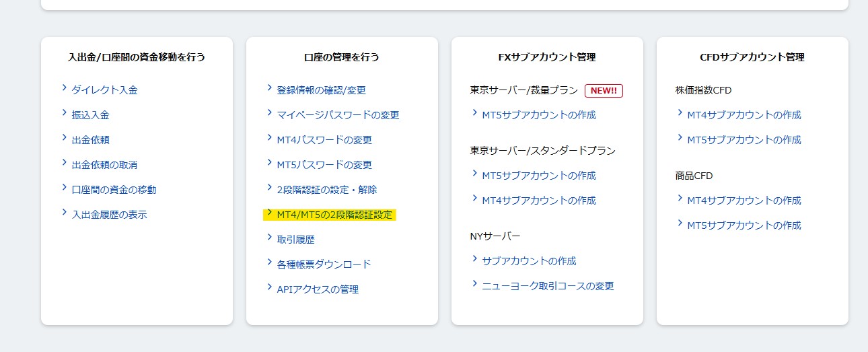Click the 口座の管理を行う heading

(x=342, y=57)
